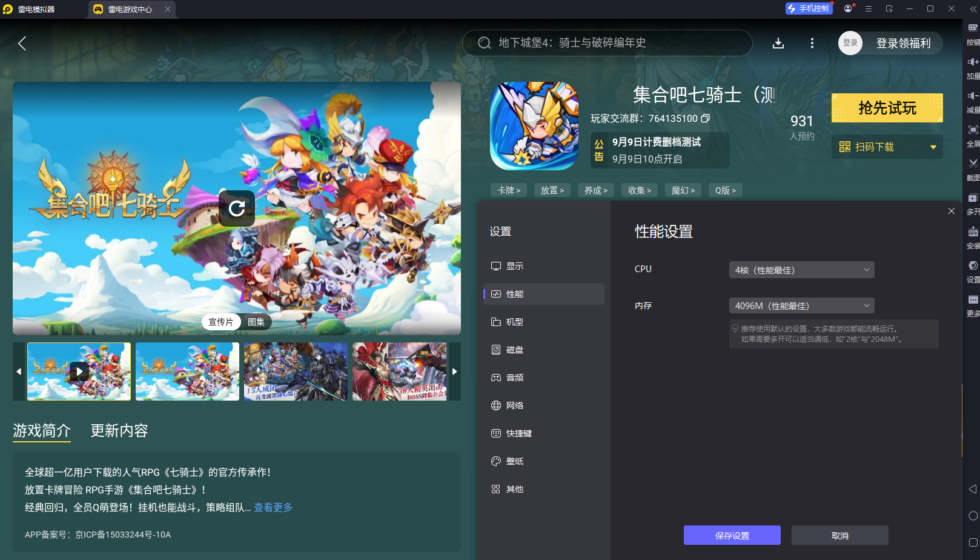Screen dimensions: 980x560
Task: Open the downloads icon next to search
Action: click(778, 43)
